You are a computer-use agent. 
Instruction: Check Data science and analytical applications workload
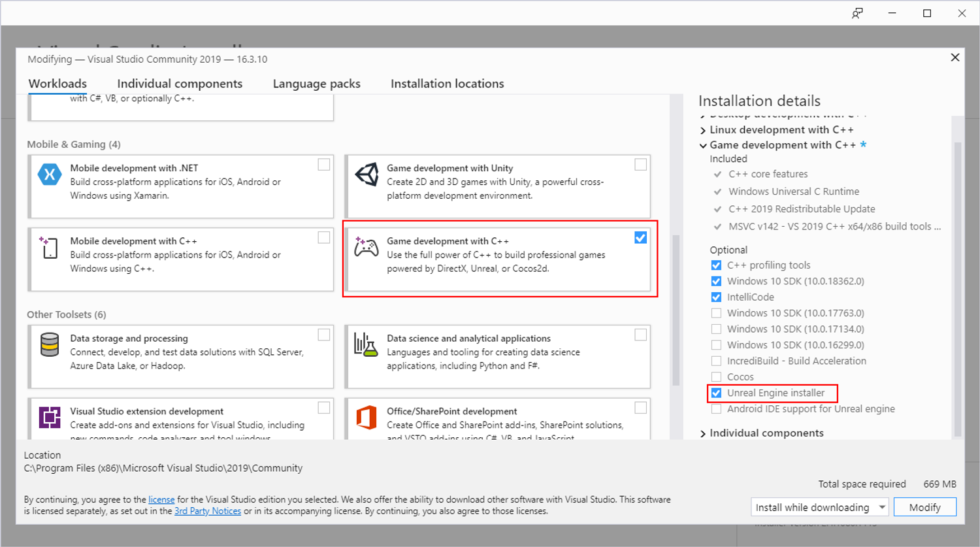[641, 335]
